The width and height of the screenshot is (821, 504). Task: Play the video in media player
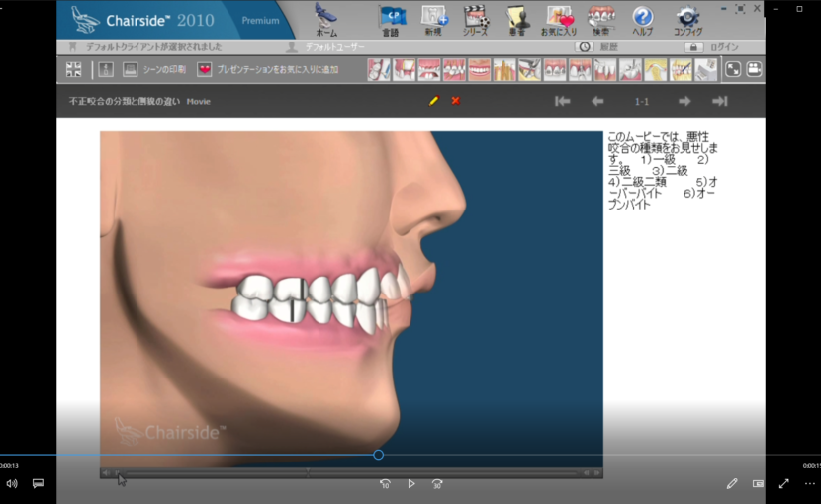410,484
